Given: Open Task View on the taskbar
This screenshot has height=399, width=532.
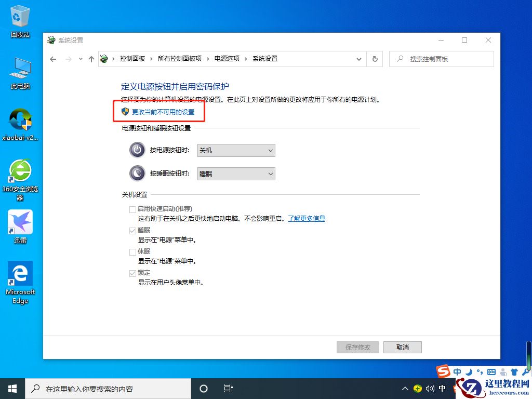Looking at the screenshot, I should [x=229, y=388].
